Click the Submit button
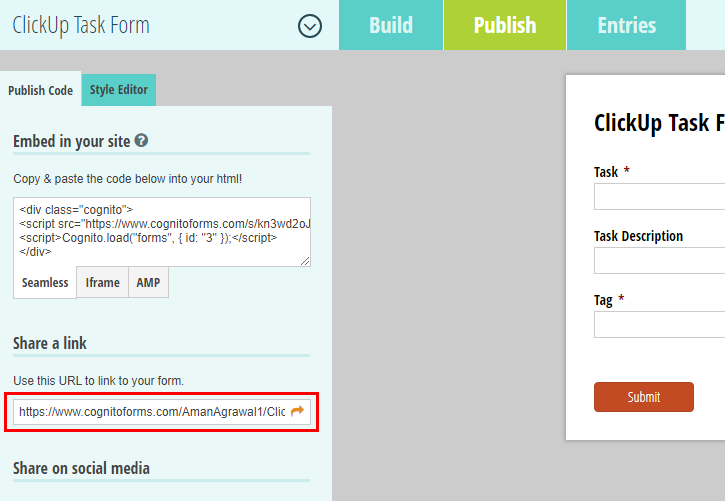 [644, 397]
